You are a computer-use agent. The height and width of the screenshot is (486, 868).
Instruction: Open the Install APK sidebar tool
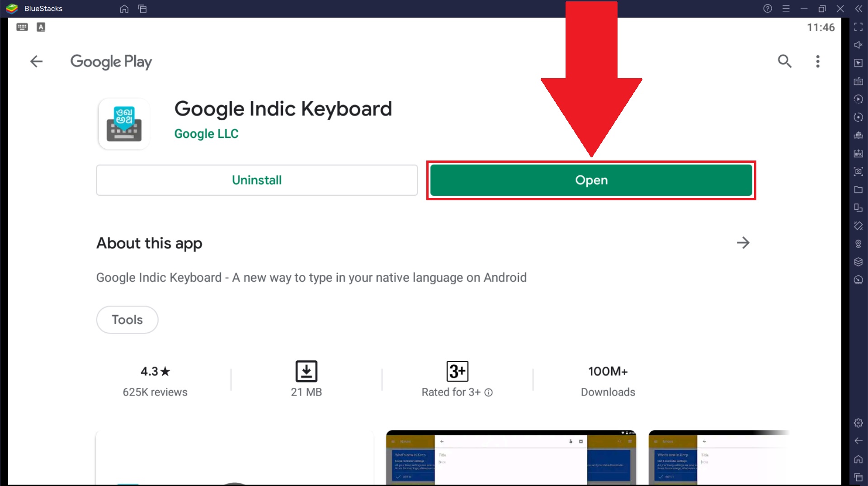(858, 154)
